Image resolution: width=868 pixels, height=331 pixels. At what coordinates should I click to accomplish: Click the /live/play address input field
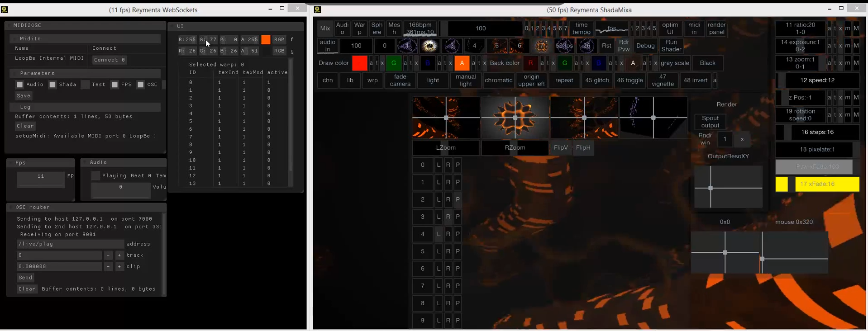pos(70,244)
